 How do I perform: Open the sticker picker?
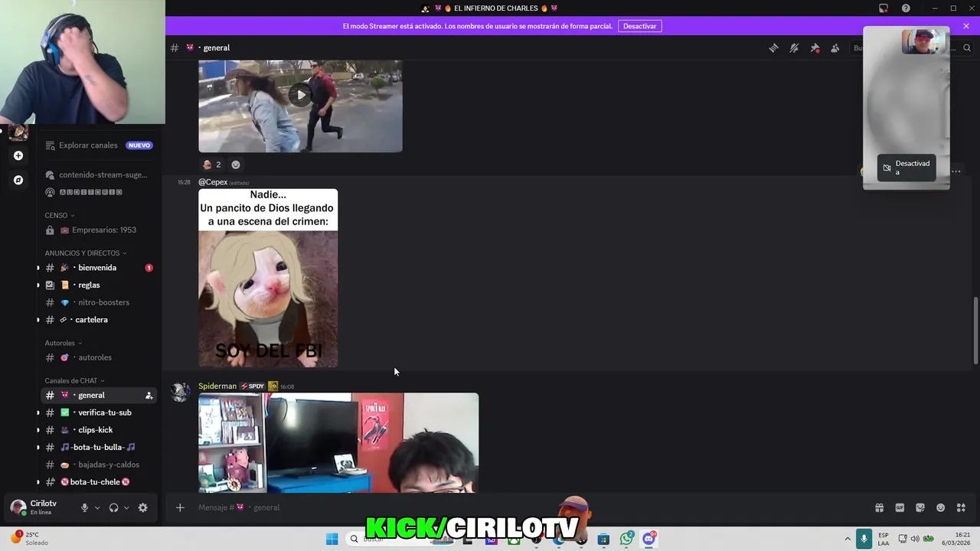click(x=920, y=507)
